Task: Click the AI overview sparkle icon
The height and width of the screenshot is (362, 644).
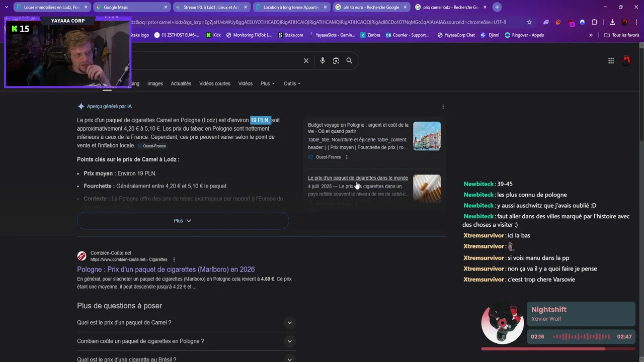Action: 80,107
